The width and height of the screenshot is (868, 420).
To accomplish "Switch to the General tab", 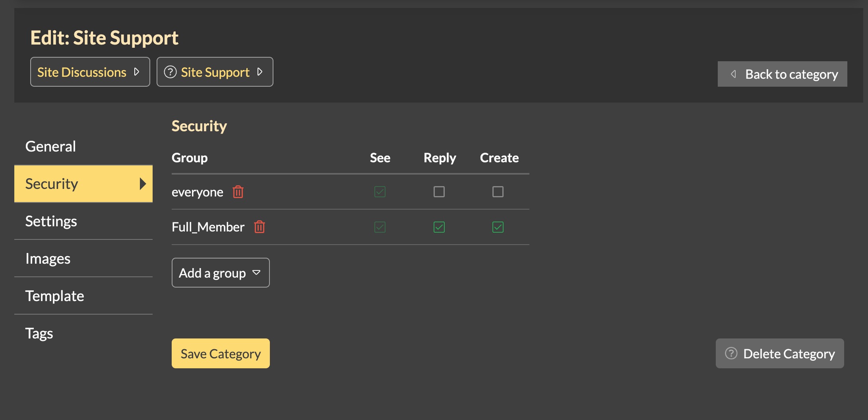I will [50, 146].
